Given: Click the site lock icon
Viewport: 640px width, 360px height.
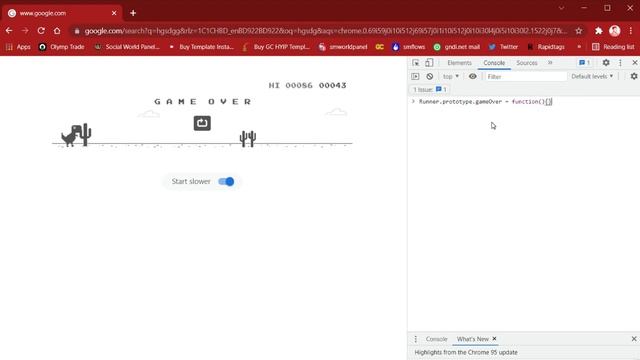Looking at the screenshot, I should tap(77, 31).
